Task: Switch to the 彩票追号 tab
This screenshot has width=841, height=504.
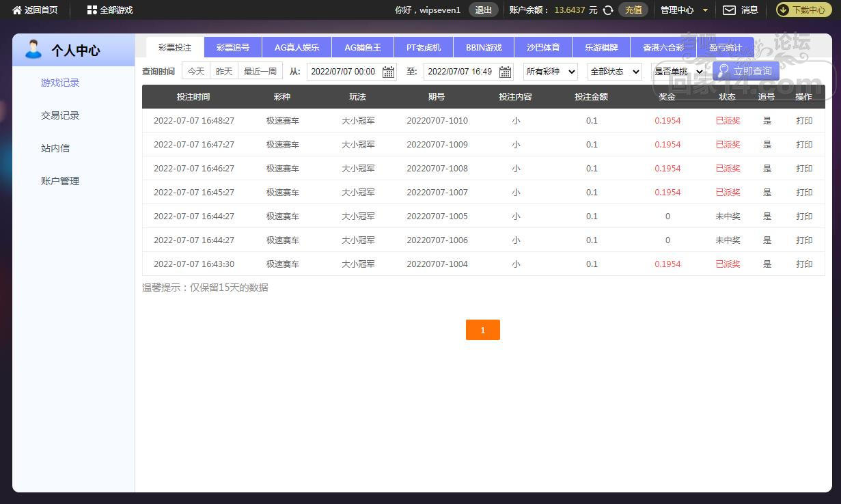Action: point(233,48)
